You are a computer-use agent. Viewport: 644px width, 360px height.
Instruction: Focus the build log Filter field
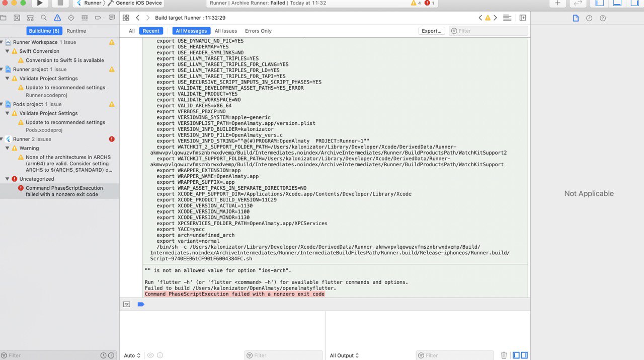coord(488,31)
